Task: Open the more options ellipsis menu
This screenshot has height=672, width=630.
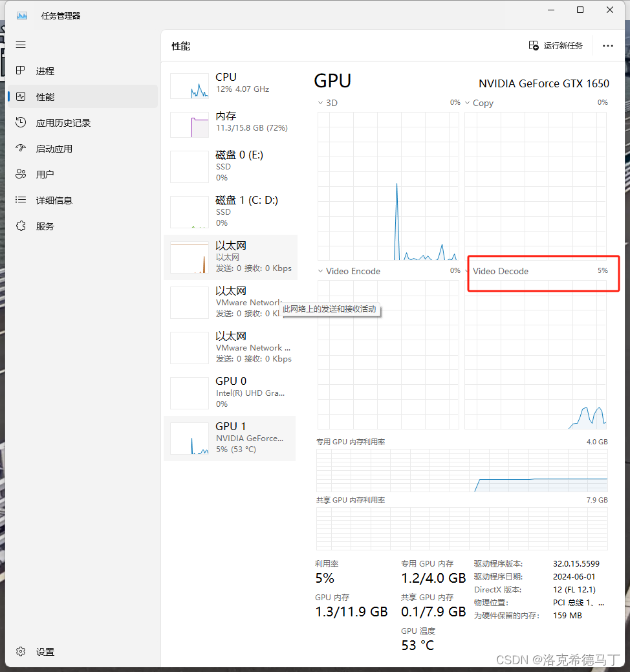Action: click(x=607, y=45)
